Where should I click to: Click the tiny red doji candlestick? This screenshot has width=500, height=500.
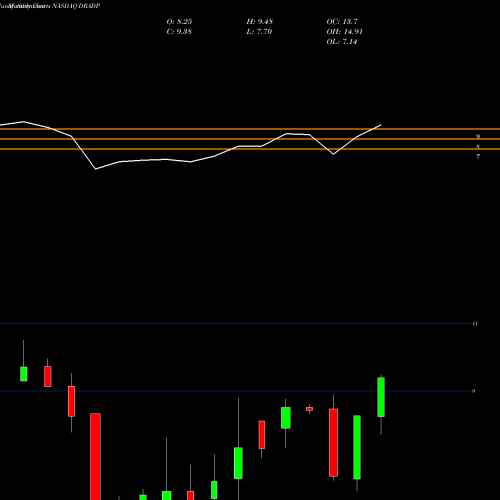pos(309,409)
